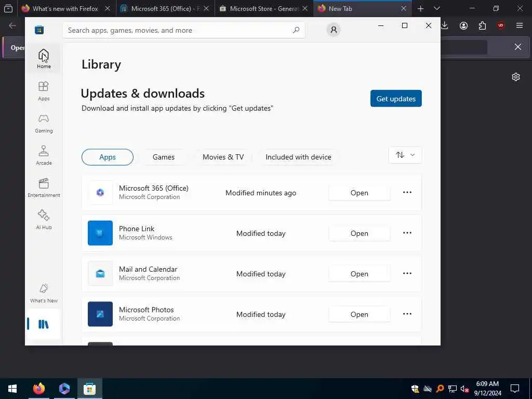The width and height of the screenshot is (532, 399).
Task: Click the muted volume tray icon
Action: click(464, 389)
